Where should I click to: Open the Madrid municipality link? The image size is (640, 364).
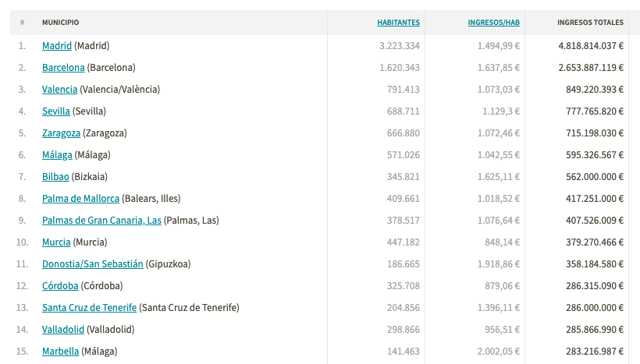tap(57, 46)
